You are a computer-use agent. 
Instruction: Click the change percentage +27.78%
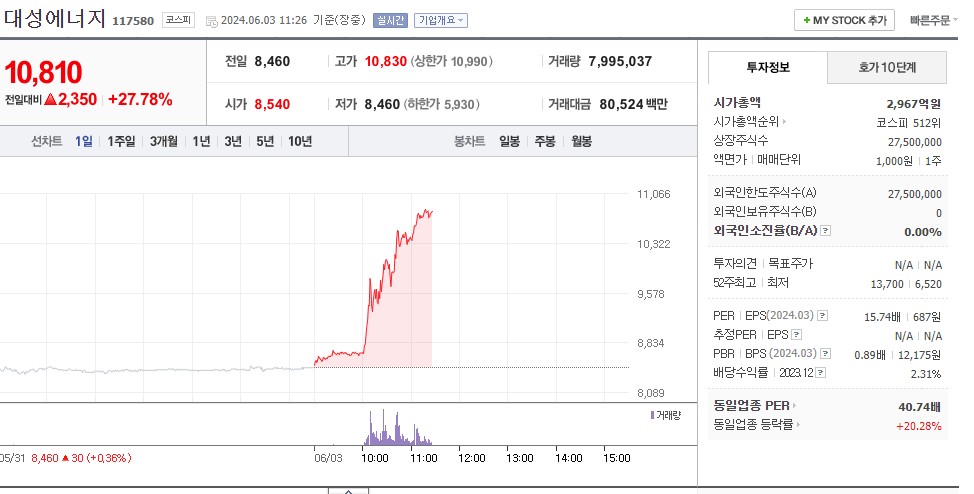(x=140, y=99)
